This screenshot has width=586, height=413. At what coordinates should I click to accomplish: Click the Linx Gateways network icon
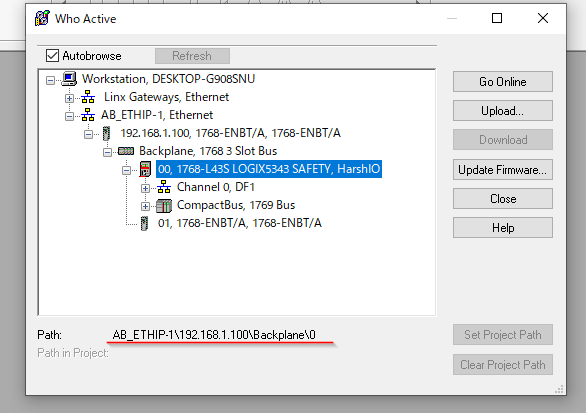coord(88,97)
